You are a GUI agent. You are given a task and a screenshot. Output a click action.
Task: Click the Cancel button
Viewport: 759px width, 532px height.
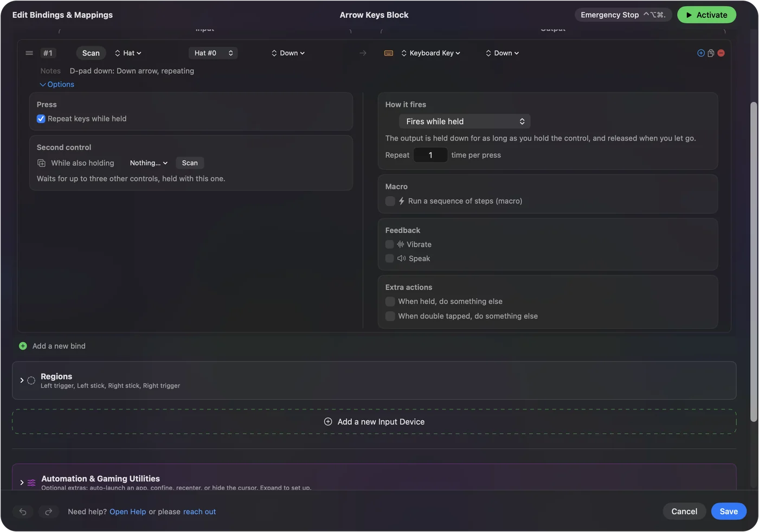(684, 511)
